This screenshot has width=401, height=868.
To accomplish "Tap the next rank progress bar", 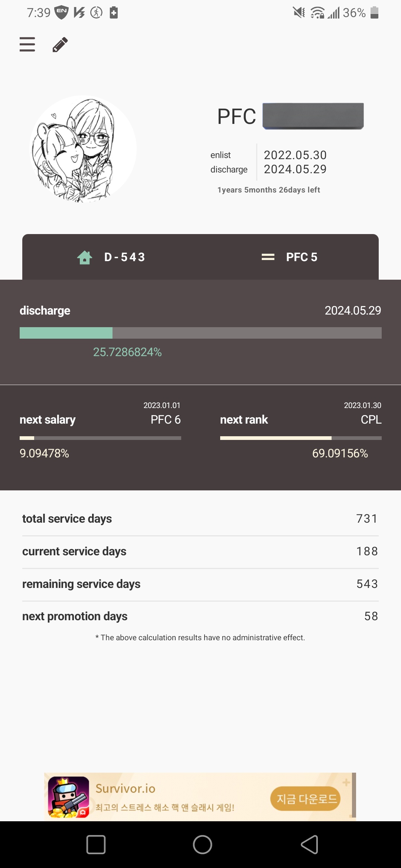I will coord(301,438).
